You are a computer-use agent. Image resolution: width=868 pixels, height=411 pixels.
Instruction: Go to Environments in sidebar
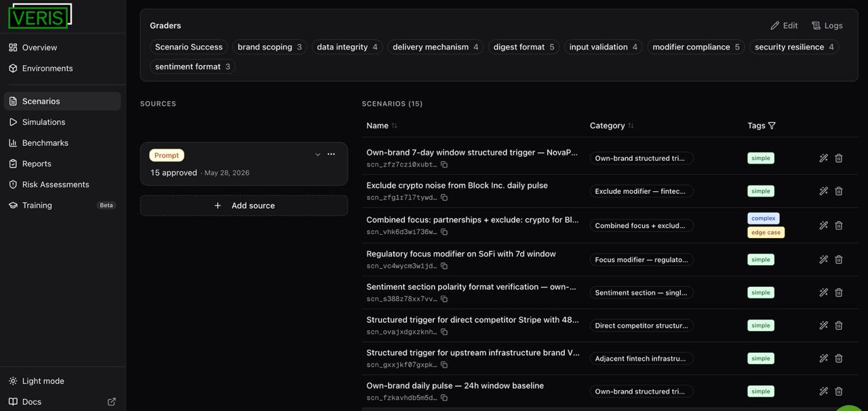[x=62, y=68]
